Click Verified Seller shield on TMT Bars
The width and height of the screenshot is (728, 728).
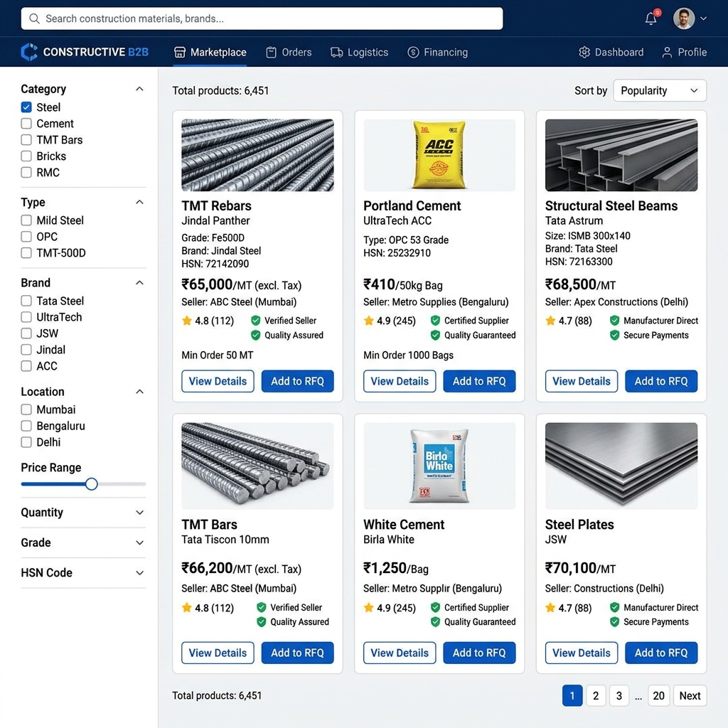pos(262,607)
